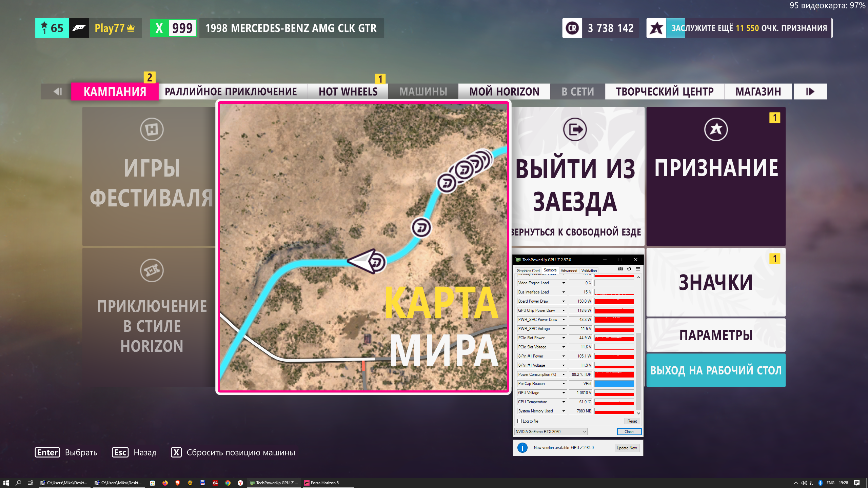Open Brave browser from taskbar

177,483
